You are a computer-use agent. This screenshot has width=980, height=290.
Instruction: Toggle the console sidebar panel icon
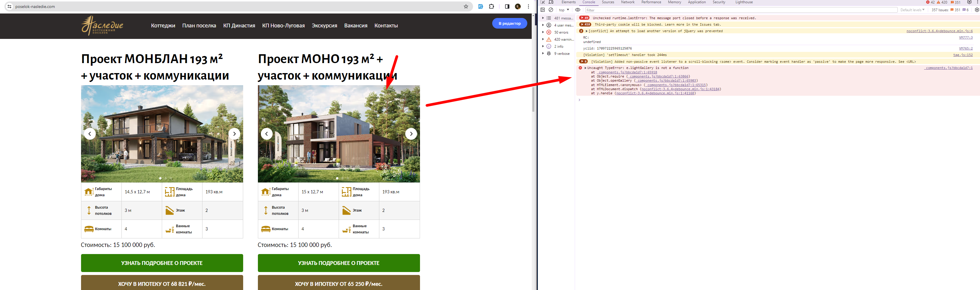pos(543,10)
